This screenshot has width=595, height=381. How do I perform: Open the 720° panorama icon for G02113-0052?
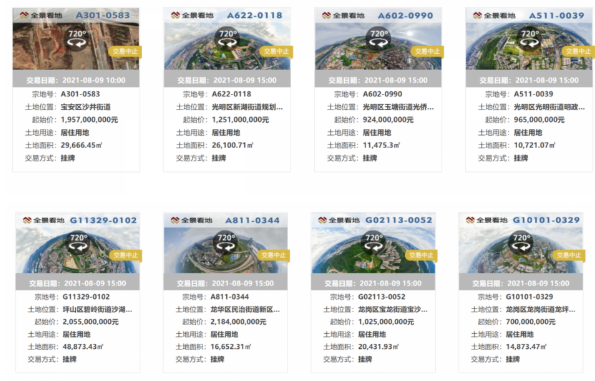pyautogui.click(x=374, y=242)
